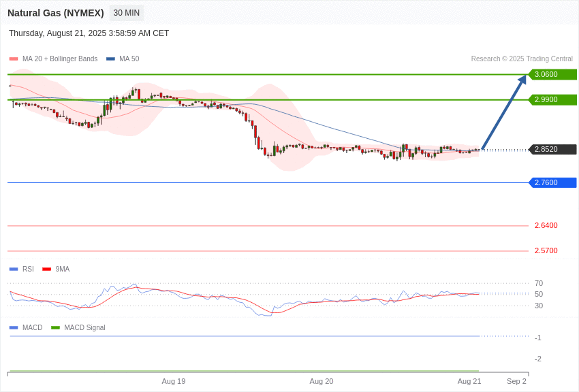Viewport: 579px width, 392px height.
Task: Click the MA 50 legend label
Action: (129, 59)
